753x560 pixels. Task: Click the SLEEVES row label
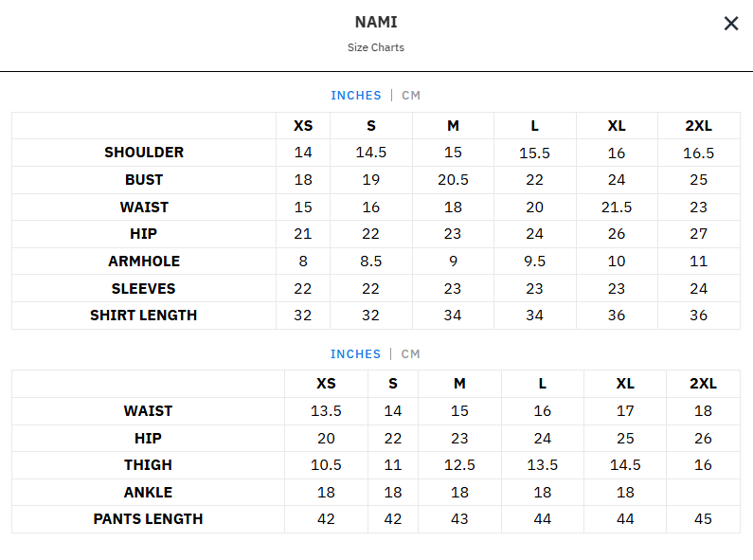[144, 289]
